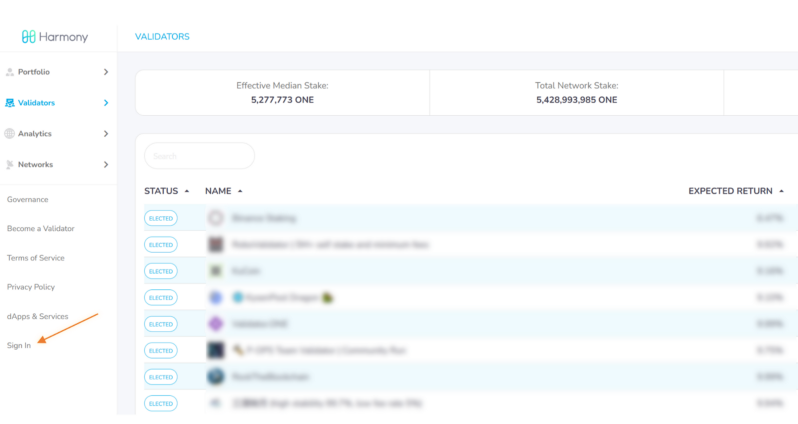Click the Validators sidebar icon

(x=10, y=103)
